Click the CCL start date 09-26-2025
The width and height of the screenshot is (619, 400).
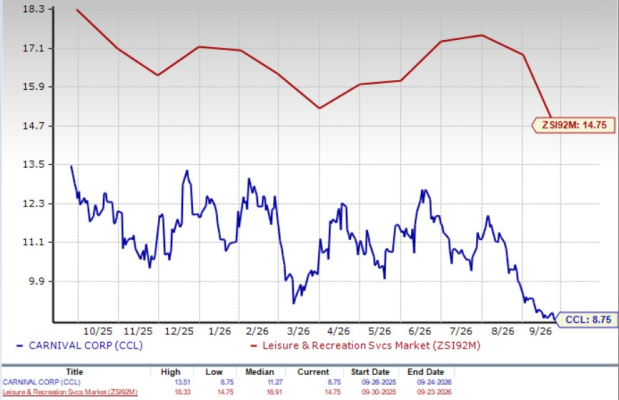(x=379, y=382)
